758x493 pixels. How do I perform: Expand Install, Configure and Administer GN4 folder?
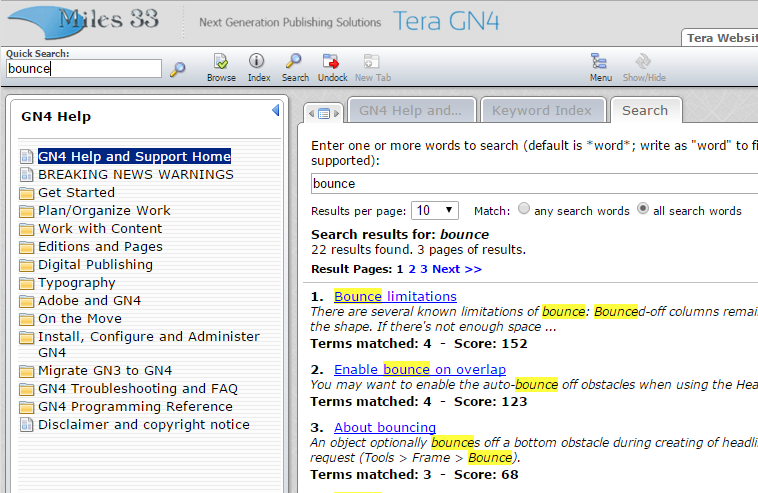[27, 337]
